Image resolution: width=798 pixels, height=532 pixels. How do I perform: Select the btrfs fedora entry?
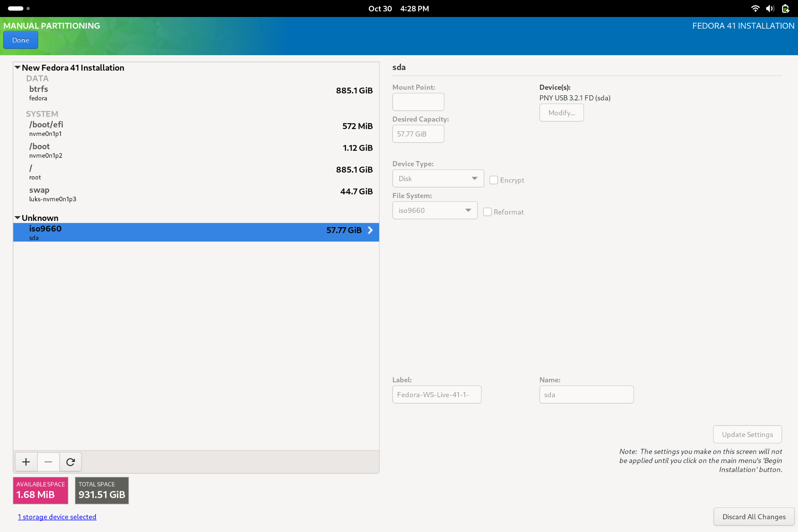(x=196, y=93)
